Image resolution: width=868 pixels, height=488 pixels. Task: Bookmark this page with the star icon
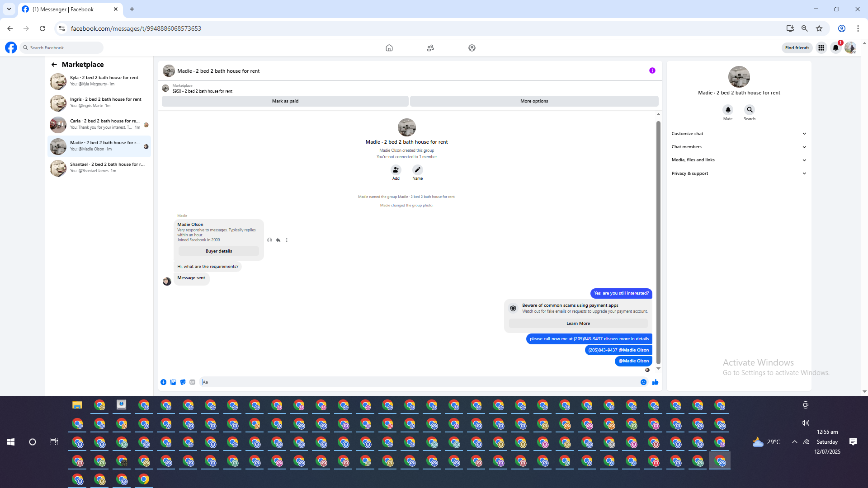click(x=819, y=28)
